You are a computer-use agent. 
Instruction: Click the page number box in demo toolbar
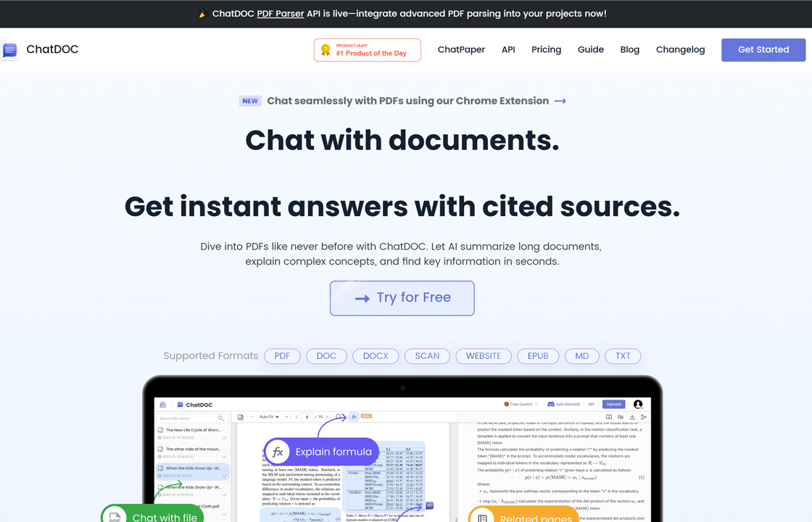click(x=307, y=417)
